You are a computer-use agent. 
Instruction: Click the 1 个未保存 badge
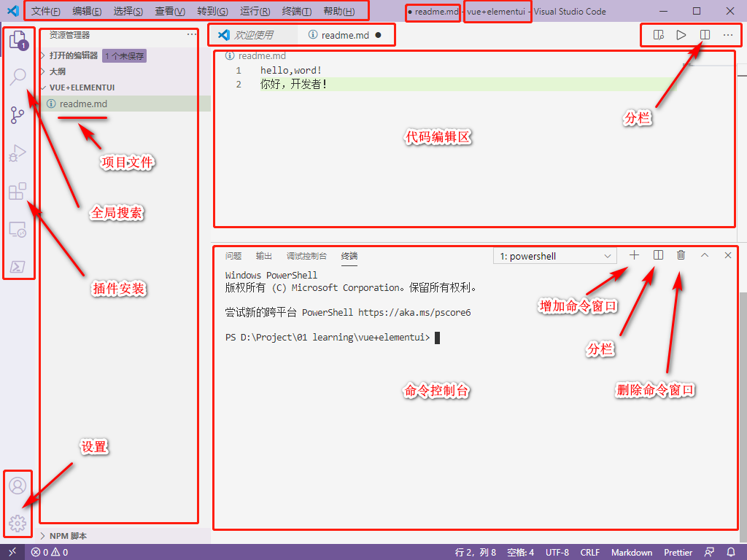124,55
